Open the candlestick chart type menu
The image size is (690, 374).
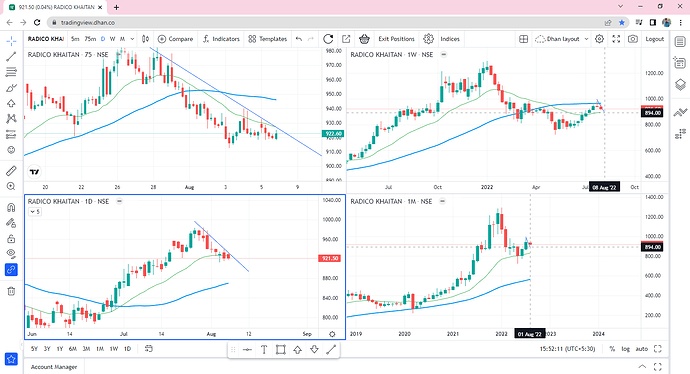click(145, 39)
